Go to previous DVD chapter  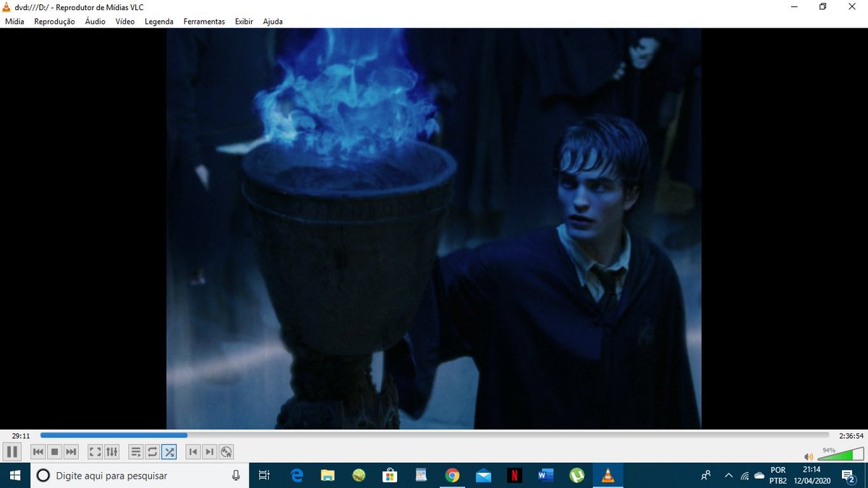click(192, 452)
